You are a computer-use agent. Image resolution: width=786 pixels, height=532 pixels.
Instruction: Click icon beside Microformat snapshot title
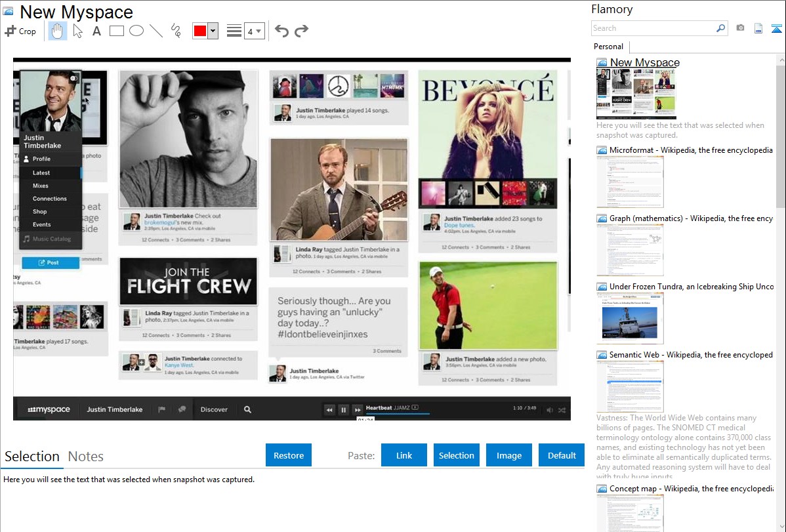coord(602,150)
